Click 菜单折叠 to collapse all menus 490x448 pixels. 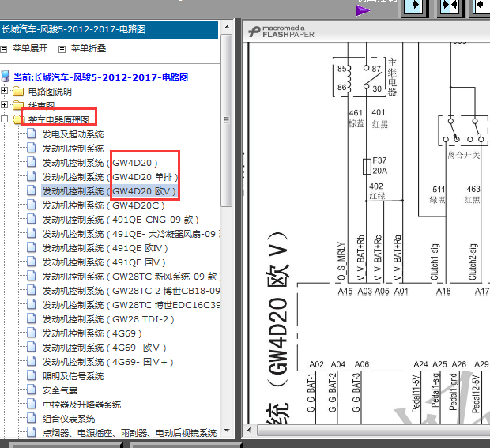[x=89, y=48]
